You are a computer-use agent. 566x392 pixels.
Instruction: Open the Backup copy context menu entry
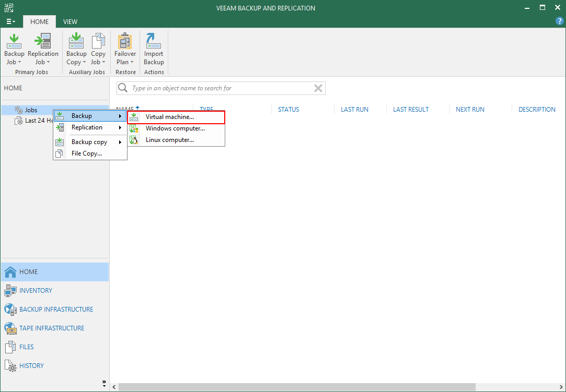pyautogui.click(x=90, y=142)
